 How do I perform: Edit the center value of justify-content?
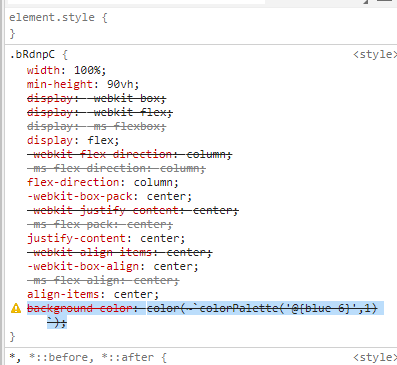click(x=159, y=238)
